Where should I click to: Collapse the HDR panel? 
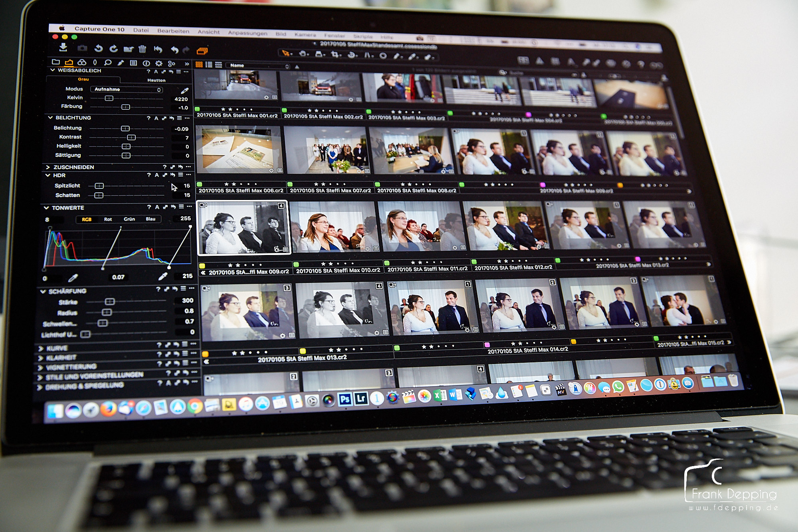coord(48,175)
